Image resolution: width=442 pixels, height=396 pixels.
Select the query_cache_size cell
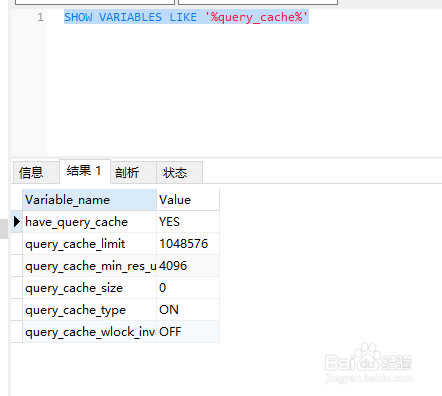89,288
